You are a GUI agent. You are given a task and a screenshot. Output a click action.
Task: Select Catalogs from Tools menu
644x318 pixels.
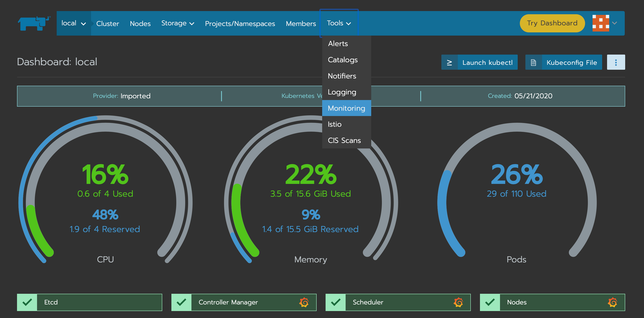point(346,60)
